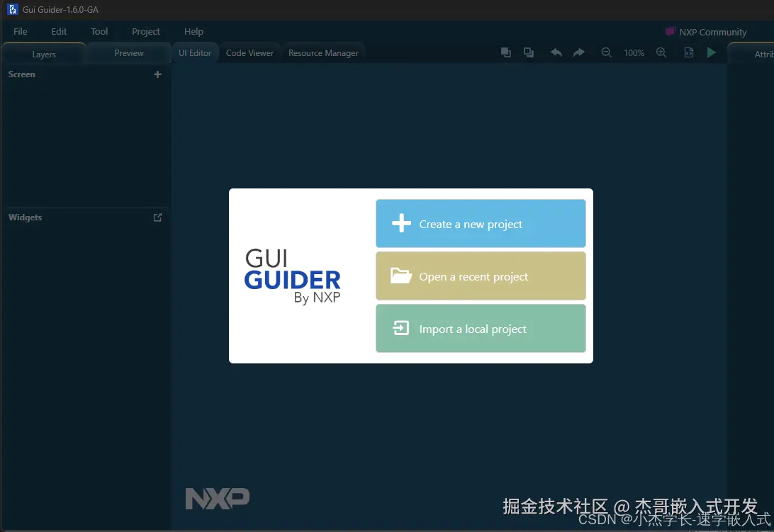
Task: Click Create a new project
Action: pyautogui.click(x=481, y=224)
